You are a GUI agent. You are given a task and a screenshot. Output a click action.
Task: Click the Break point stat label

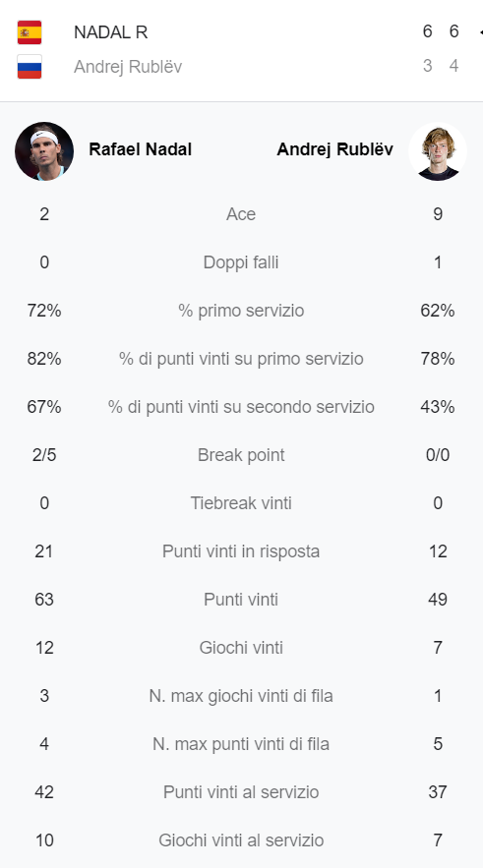(x=241, y=455)
